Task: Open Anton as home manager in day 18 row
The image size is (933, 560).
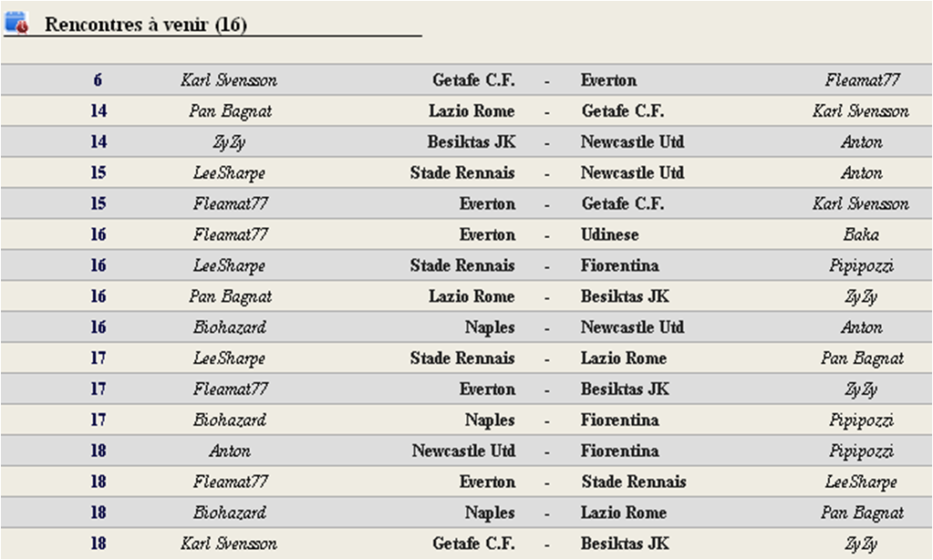Action: [230, 451]
